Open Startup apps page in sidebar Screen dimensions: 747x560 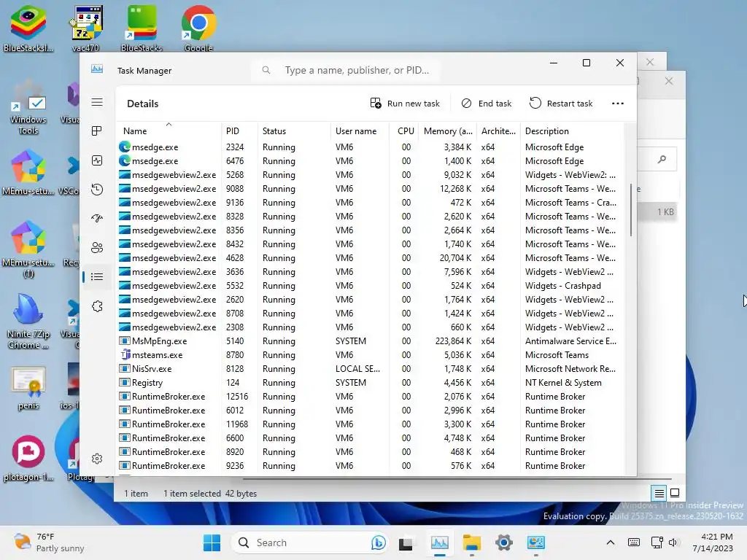(x=97, y=219)
